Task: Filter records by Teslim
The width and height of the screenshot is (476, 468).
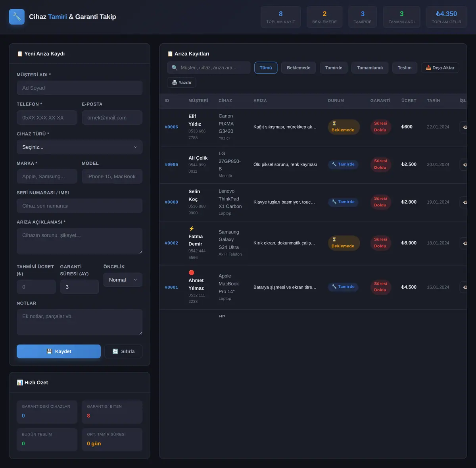Action: [x=405, y=67]
